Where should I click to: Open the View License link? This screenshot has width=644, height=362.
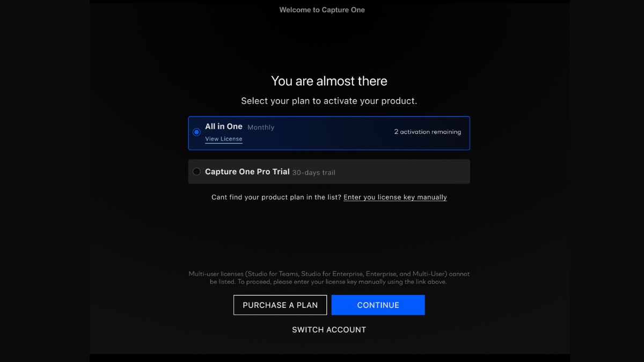(x=224, y=139)
